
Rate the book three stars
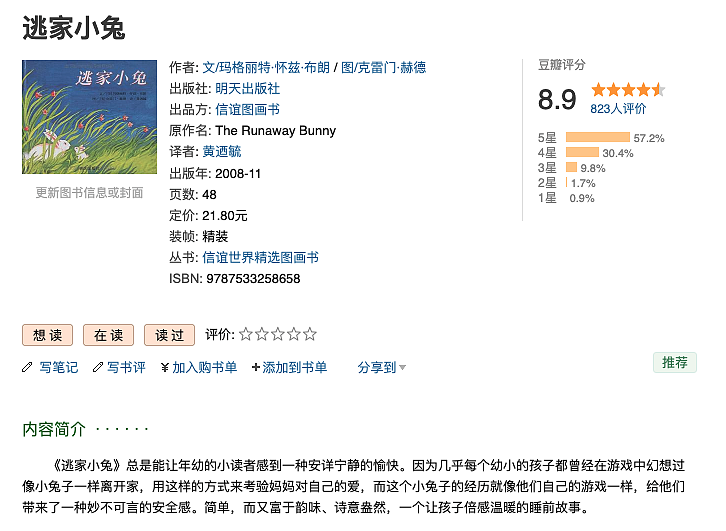[278, 334]
